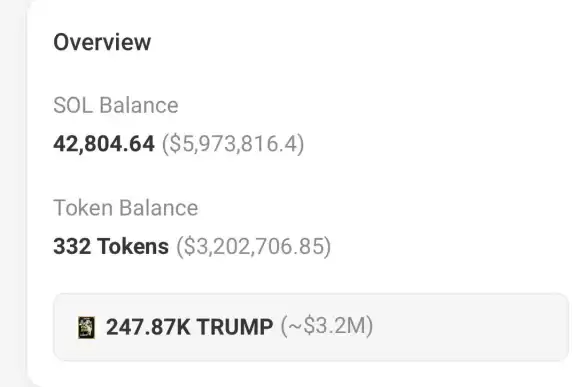
Task: Click the word Balance after Token
Action: pyautogui.click(x=159, y=208)
